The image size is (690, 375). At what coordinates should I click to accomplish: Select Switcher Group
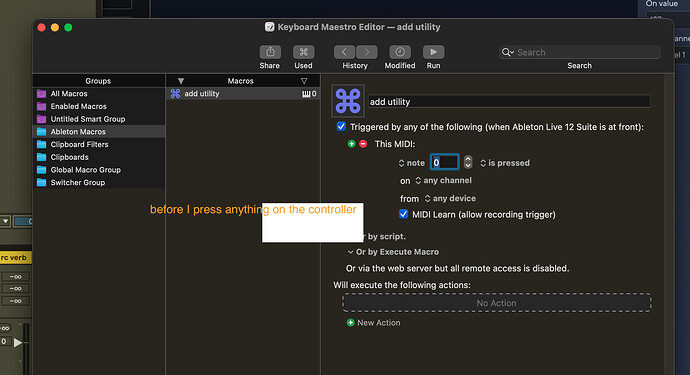pos(99,183)
